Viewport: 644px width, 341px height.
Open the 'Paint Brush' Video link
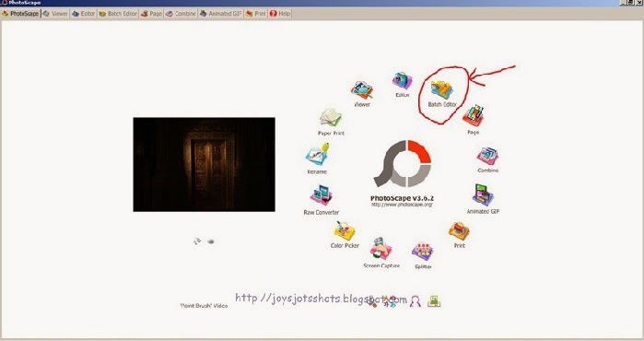tap(205, 306)
